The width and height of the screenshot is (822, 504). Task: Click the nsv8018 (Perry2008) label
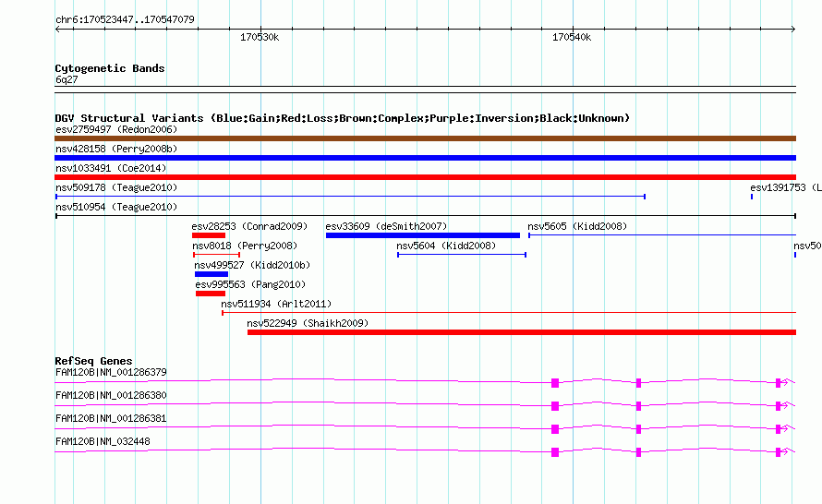pos(245,246)
